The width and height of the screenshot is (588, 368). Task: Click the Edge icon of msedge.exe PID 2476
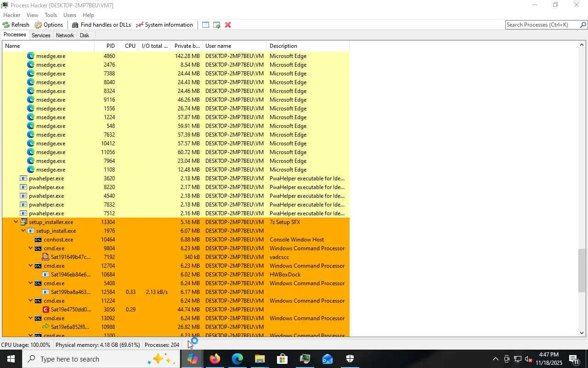(31, 65)
